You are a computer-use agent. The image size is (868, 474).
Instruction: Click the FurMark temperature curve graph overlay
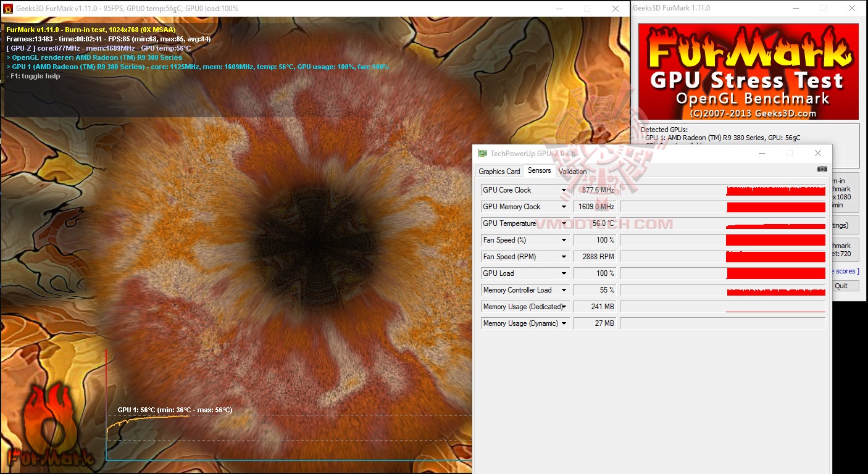[x=289, y=405]
